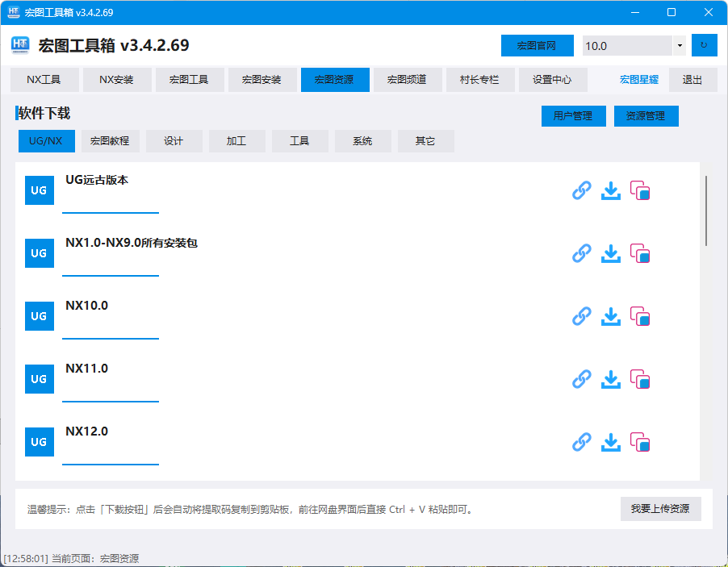Open link icon for NX12.0
The image size is (728, 567).
(x=581, y=442)
